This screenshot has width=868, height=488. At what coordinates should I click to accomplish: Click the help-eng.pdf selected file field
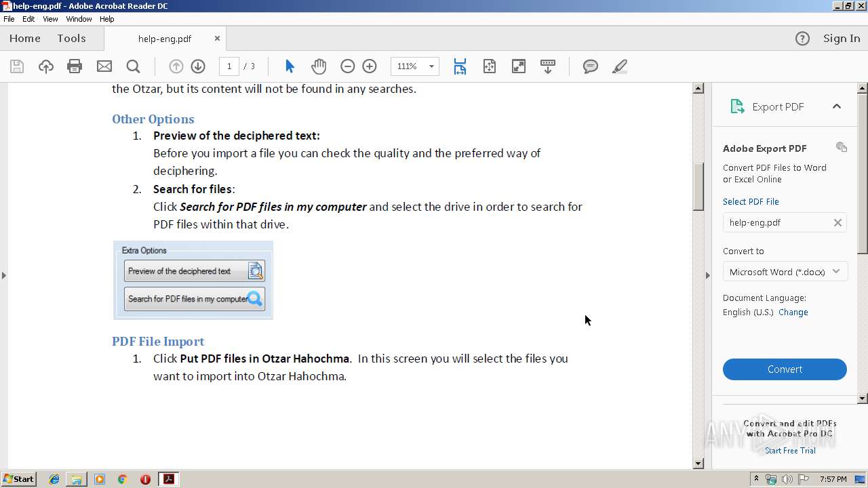click(785, 222)
